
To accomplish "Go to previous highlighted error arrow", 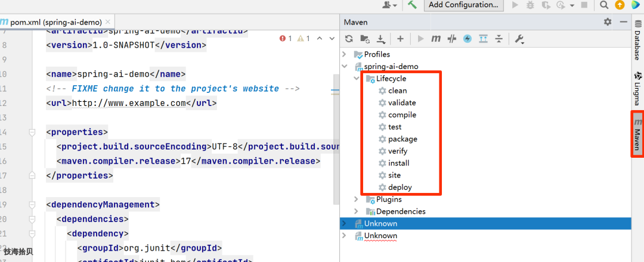I will (x=320, y=39).
